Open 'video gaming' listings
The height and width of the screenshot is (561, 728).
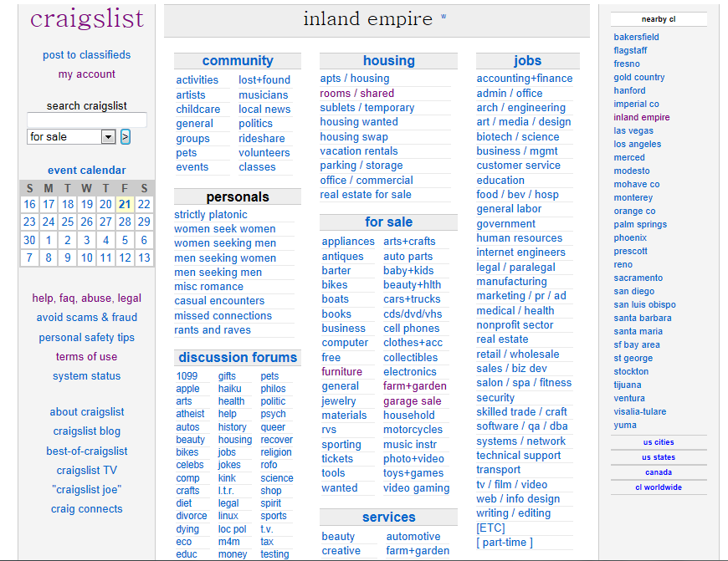[x=417, y=488]
